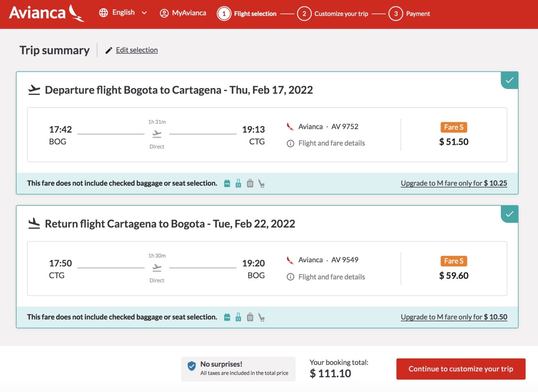The image size is (538, 392).
Task: Click the MyAvianca user profile icon
Action: (x=164, y=13)
